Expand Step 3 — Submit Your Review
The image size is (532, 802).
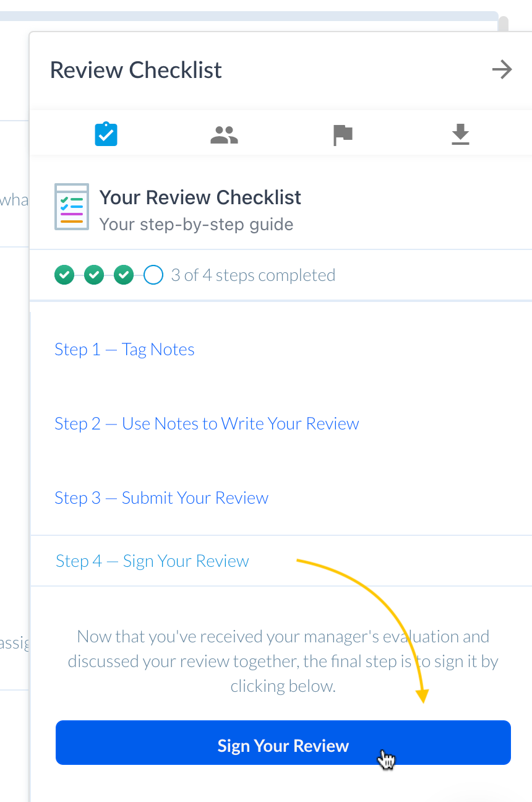pyautogui.click(x=161, y=498)
